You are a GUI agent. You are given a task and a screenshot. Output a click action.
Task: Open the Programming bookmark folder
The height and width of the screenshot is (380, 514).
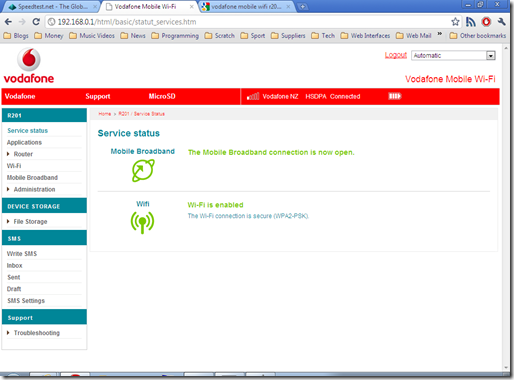pos(175,36)
